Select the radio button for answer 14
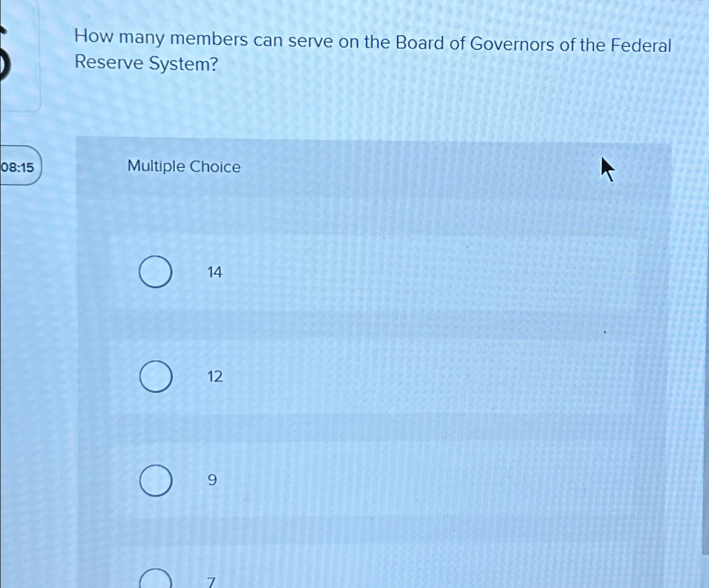Viewport: 709px width, 588px height. (155, 272)
